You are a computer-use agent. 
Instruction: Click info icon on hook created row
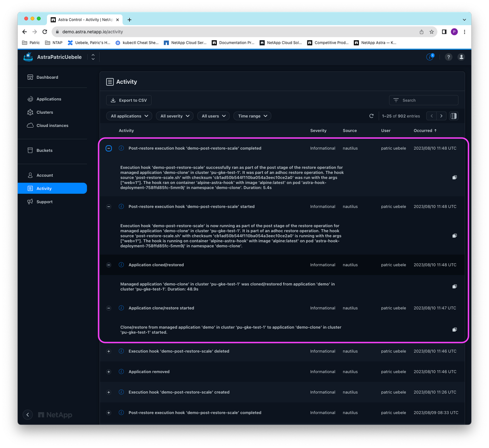(x=121, y=393)
